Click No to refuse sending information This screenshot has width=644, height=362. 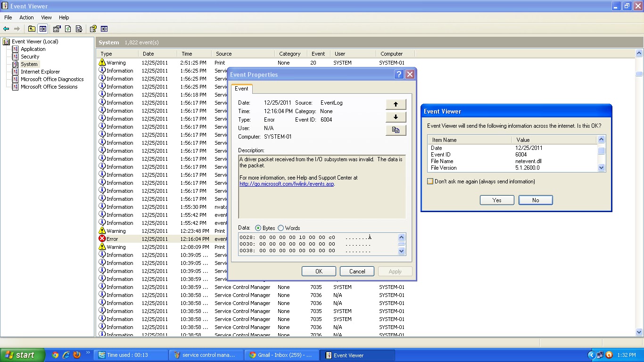(535, 200)
